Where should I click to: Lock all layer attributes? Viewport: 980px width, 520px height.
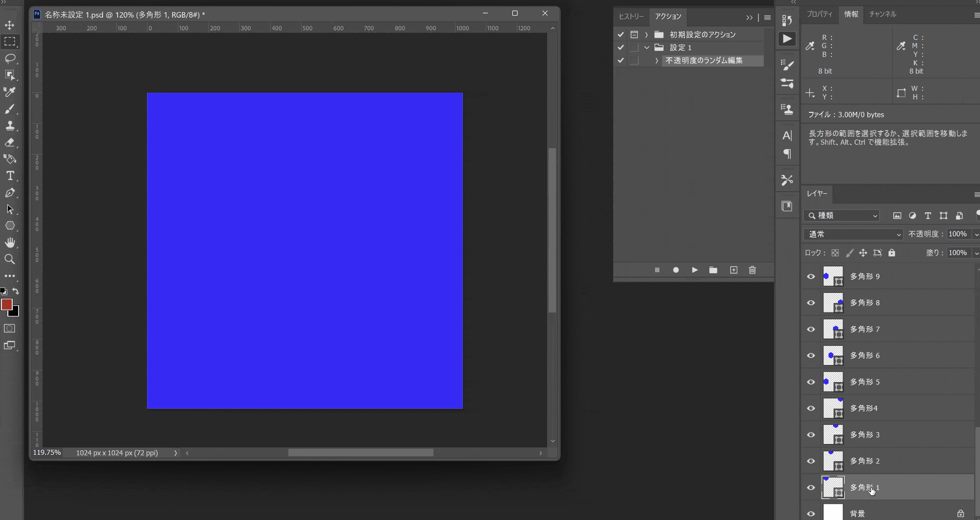(892, 253)
